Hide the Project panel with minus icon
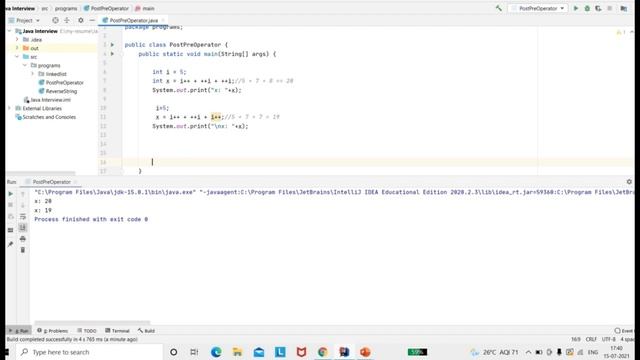640x360 pixels. [92, 20]
